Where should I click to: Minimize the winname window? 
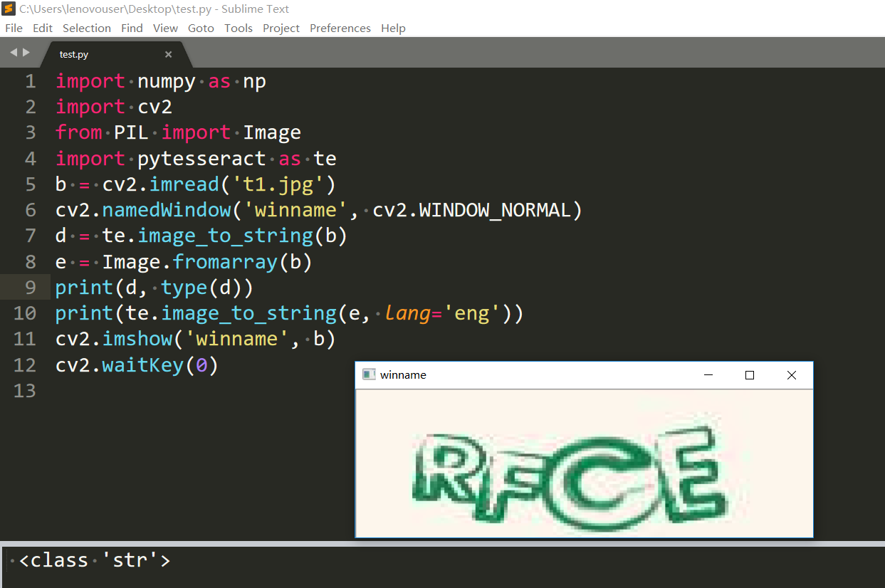708,375
